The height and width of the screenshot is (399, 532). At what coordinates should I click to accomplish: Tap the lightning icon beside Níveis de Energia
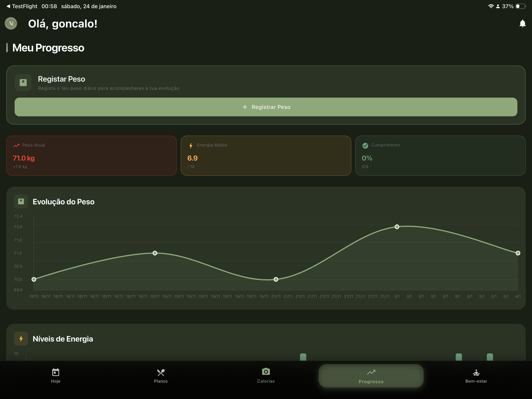click(x=21, y=339)
